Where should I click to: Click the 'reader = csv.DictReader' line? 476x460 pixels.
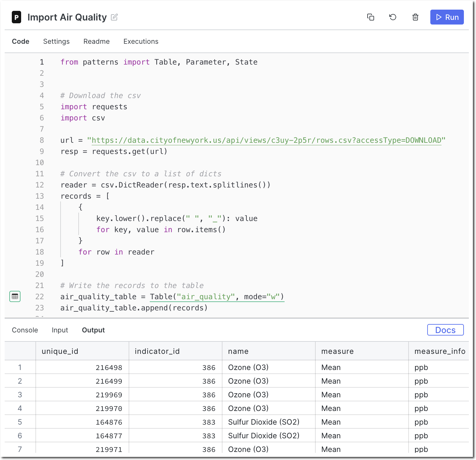click(x=166, y=185)
